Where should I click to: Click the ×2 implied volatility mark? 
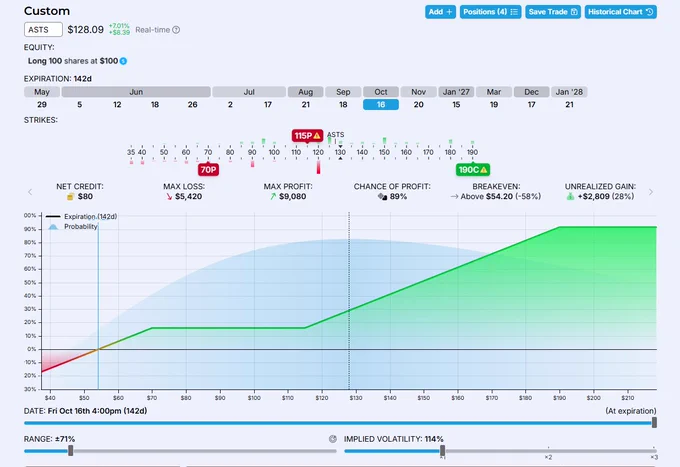(548, 457)
